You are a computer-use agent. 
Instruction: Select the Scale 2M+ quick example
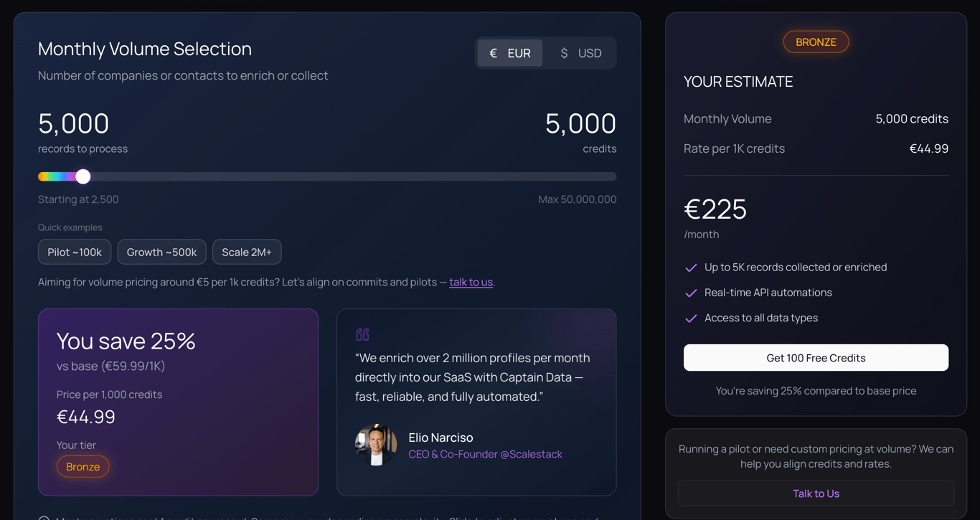[x=247, y=252]
